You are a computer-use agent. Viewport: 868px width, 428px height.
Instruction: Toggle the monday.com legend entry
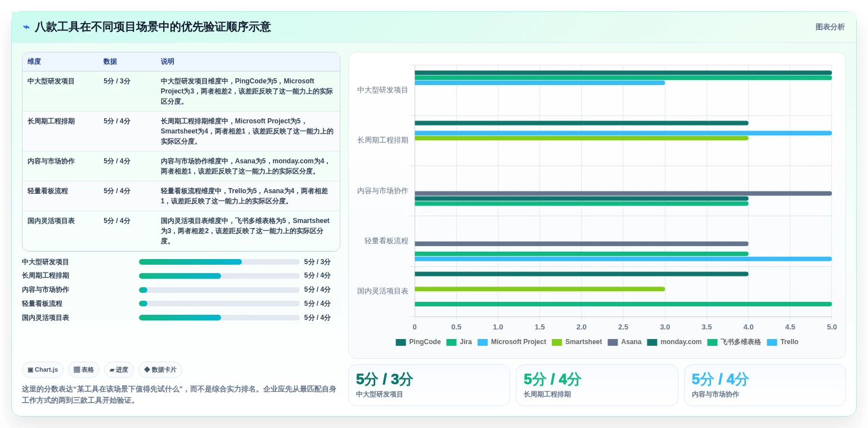[674, 342]
